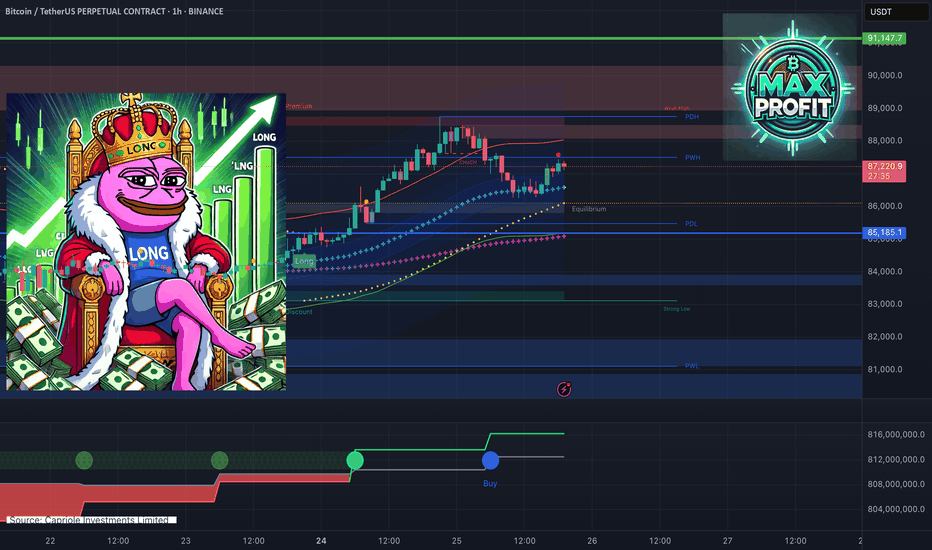Click the Source: Capriole Investments Limited text
Image resolution: width=932 pixels, height=550 pixels.
[x=89, y=520]
